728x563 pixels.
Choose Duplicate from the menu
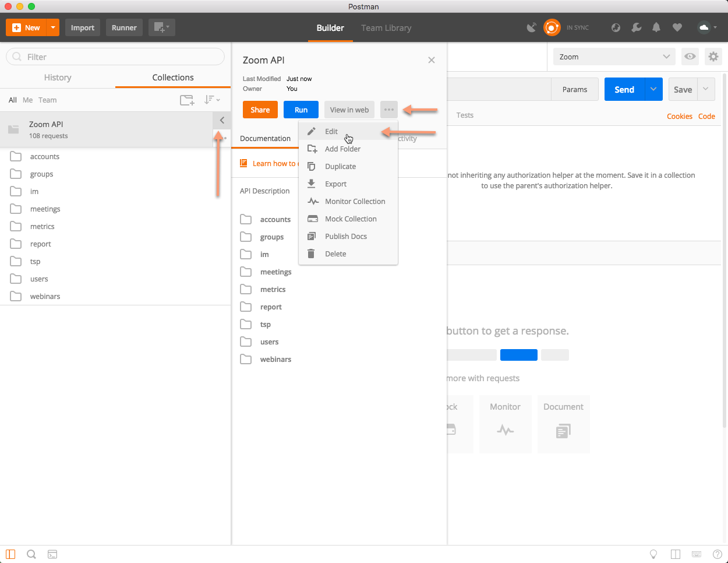pyautogui.click(x=348, y=166)
